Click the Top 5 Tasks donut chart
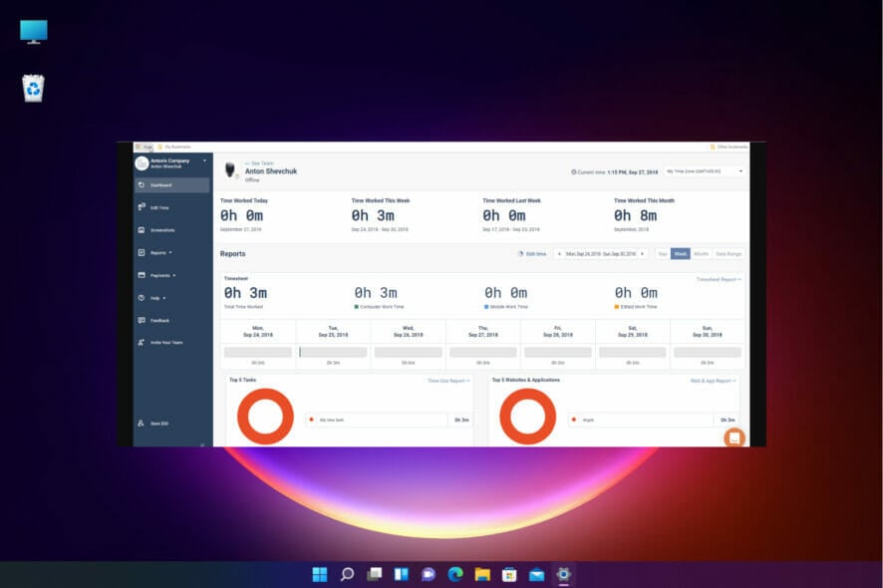The width and height of the screenshot is (883, 588). coord(265,417)
